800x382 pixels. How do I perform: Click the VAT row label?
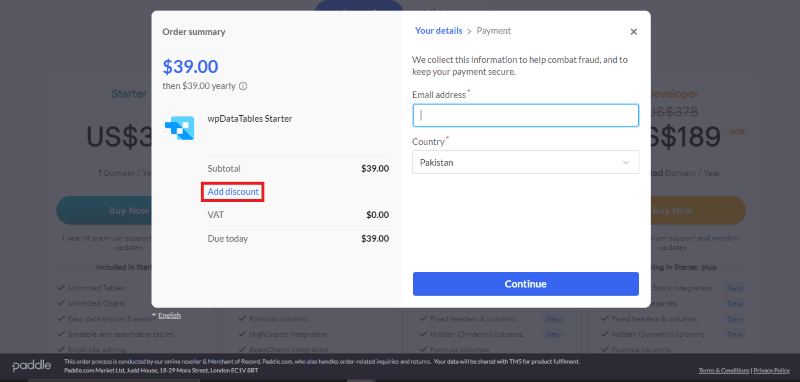tap(215, 215)
